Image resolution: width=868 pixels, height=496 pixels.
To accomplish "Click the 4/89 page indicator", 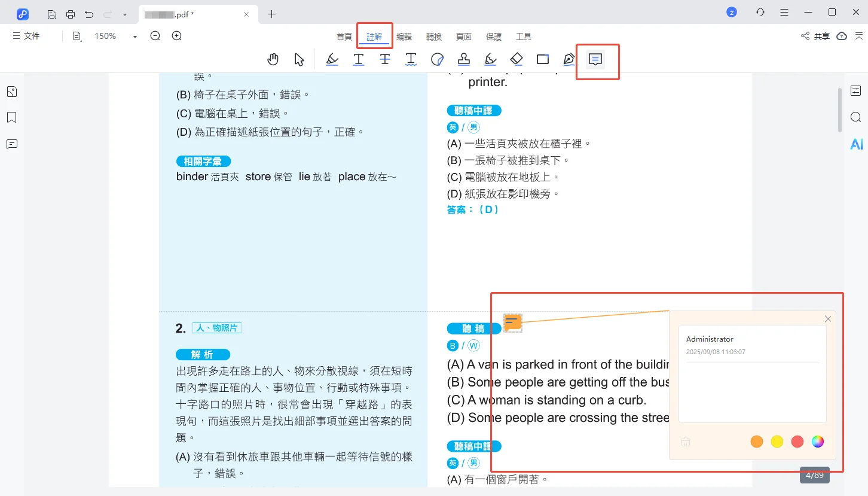I will click(x=815, y=474).
